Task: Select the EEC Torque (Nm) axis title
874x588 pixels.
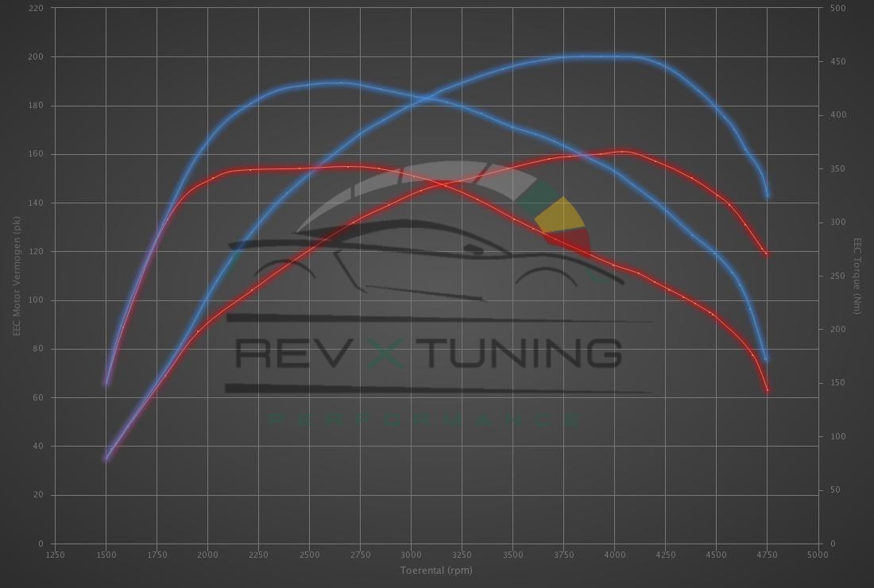Action: [x=857, y=276]
